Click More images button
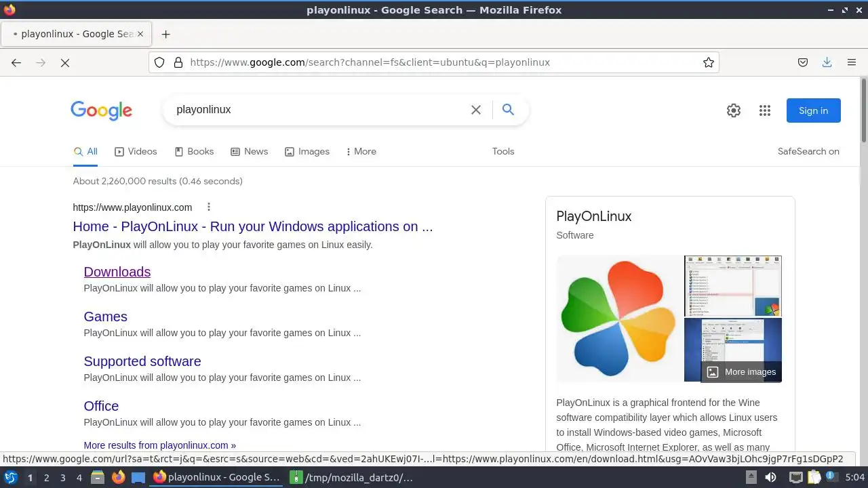The image size is (868, 488). (741, 371)
